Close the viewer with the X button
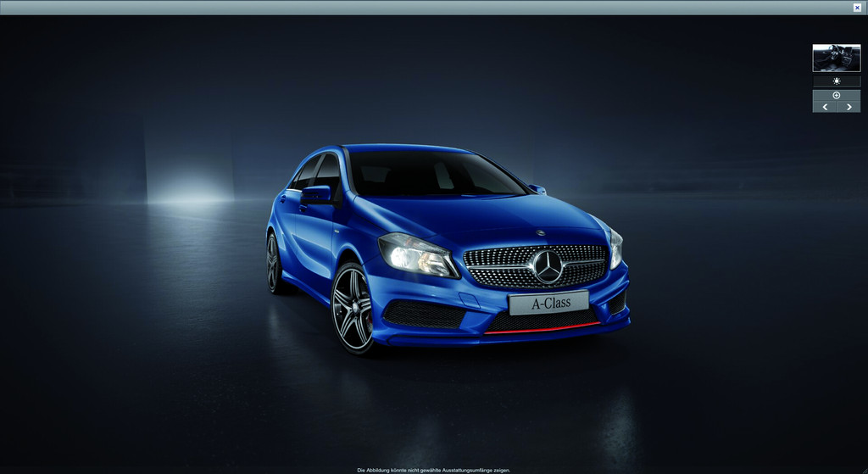868x474 pixels. [857, 7]
